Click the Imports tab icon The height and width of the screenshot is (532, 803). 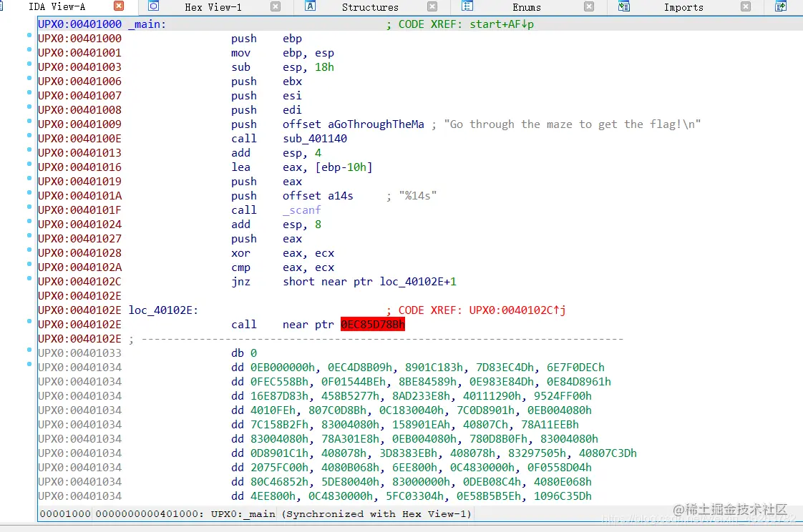[x=624, y=6]
